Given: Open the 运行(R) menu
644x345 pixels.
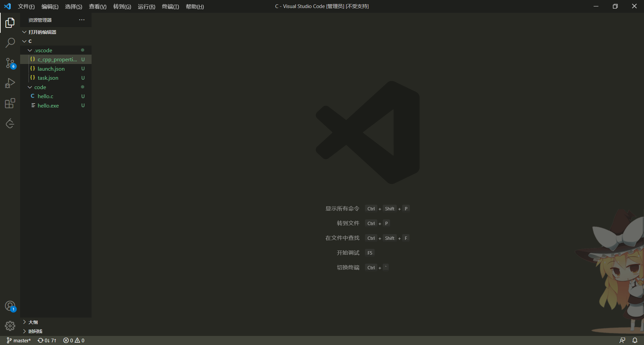Looking at the screenshot, I should coord(147,7).
